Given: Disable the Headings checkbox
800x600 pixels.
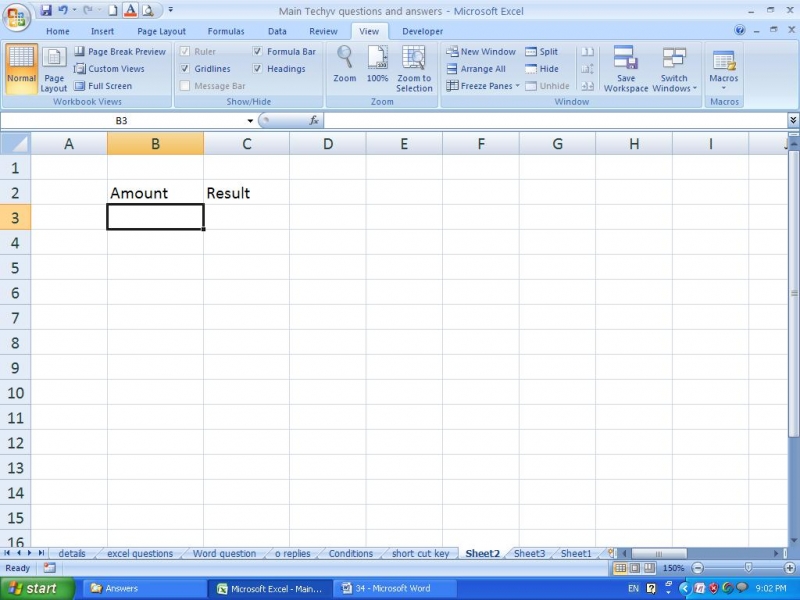Looking at the screenshot, I should point(257,68).
